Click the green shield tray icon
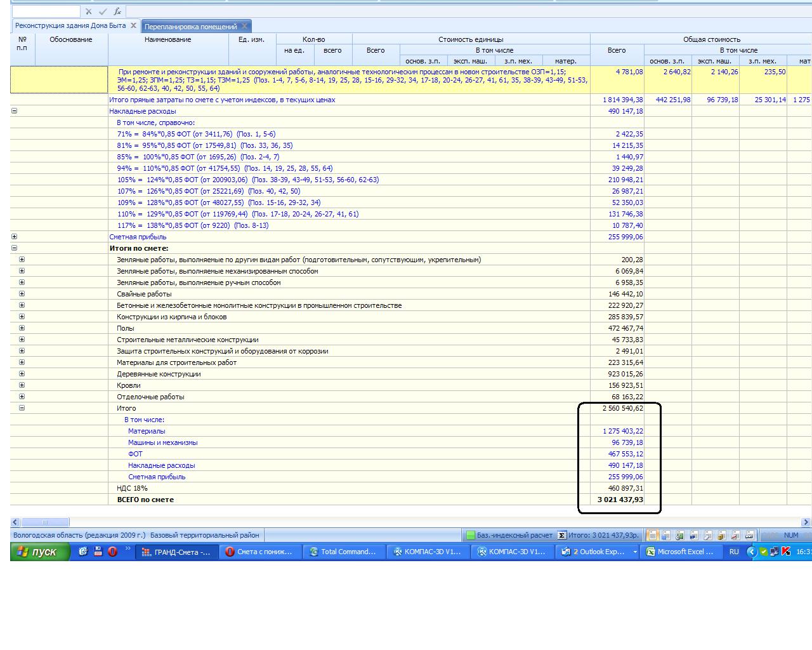Viewport: 812px width, 650px height. [x=764, y=552]
